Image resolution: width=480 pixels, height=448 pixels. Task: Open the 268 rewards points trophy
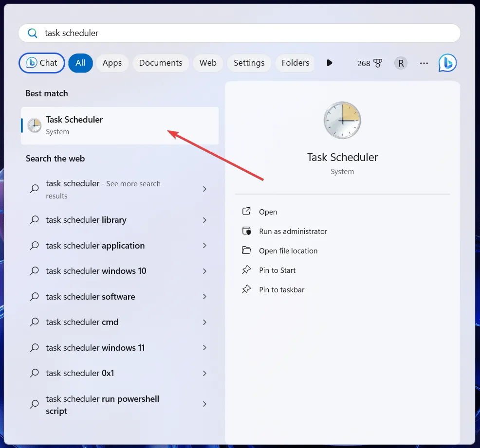369,63
